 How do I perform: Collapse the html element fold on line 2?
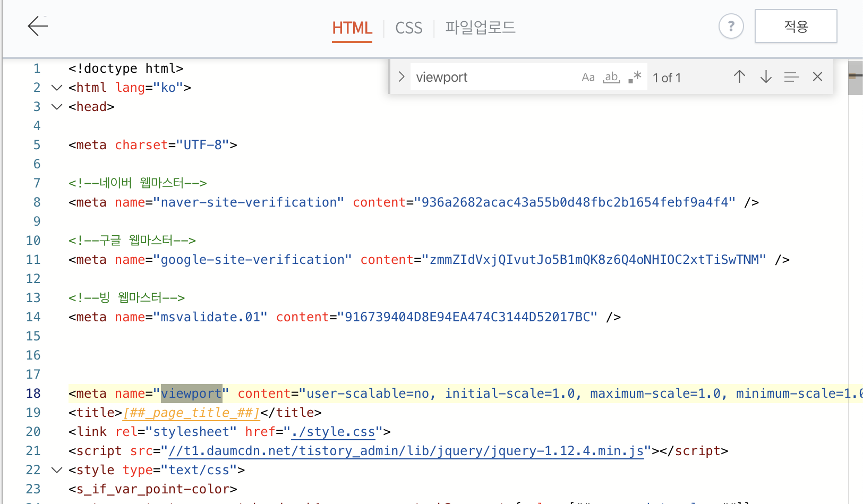click(56, 87)
